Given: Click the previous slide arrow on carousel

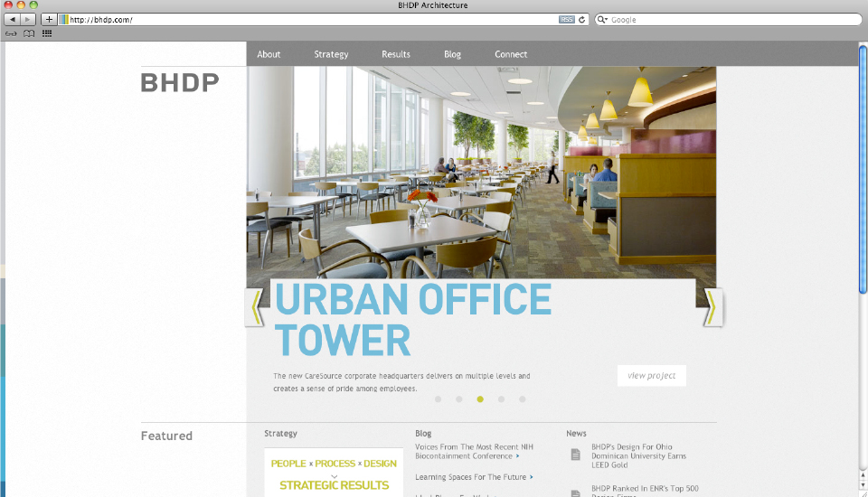Looking at the screenshot, I should [x=256, y=307].
